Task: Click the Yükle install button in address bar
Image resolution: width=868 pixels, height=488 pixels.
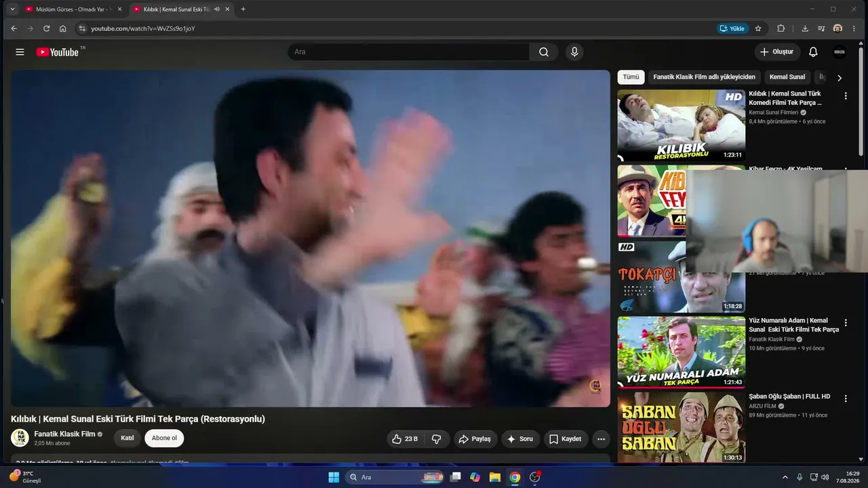Action: pos(732,28)
